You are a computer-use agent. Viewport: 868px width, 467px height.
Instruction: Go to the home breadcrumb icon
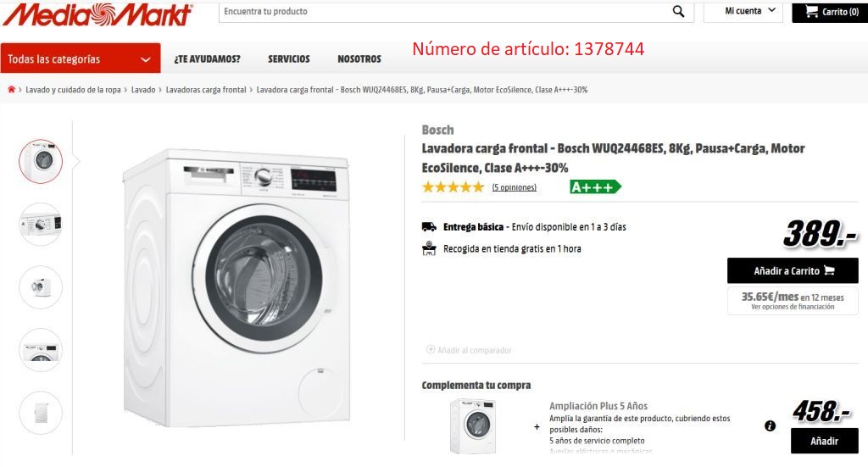click(11, 89)
